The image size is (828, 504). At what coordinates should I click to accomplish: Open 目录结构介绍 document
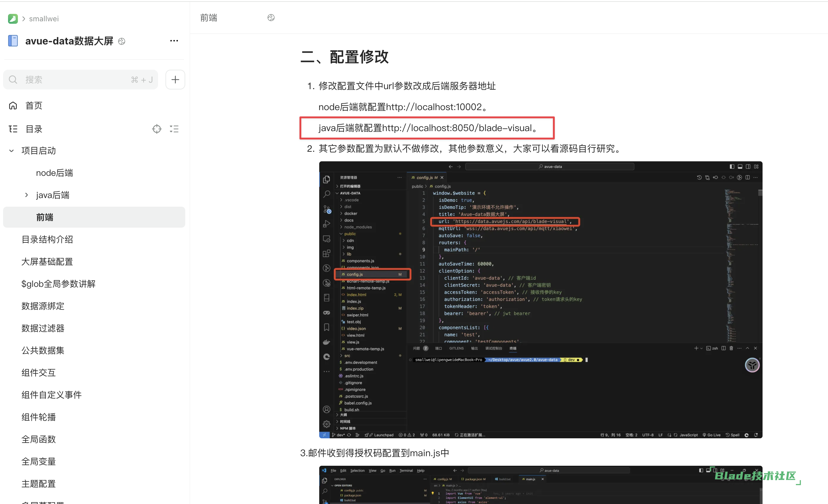(47, 239)
